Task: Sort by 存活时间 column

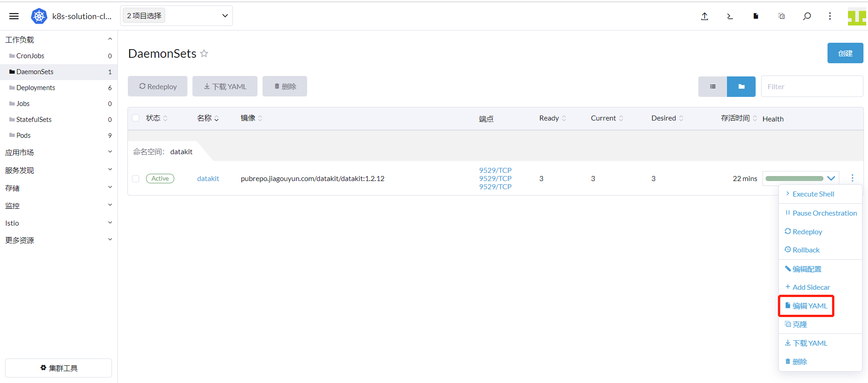Action: tap(739, 118)
